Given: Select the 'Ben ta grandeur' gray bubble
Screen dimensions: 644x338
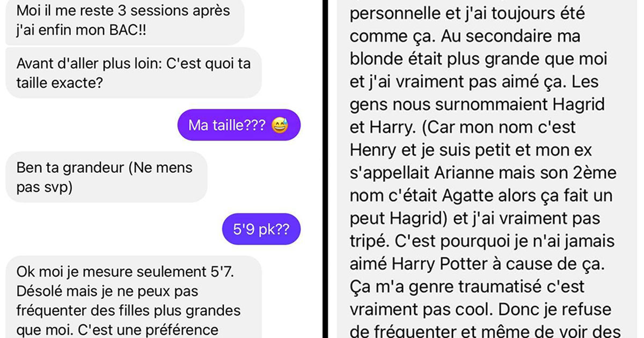Looking at the screenshot, I should (106, 178).
